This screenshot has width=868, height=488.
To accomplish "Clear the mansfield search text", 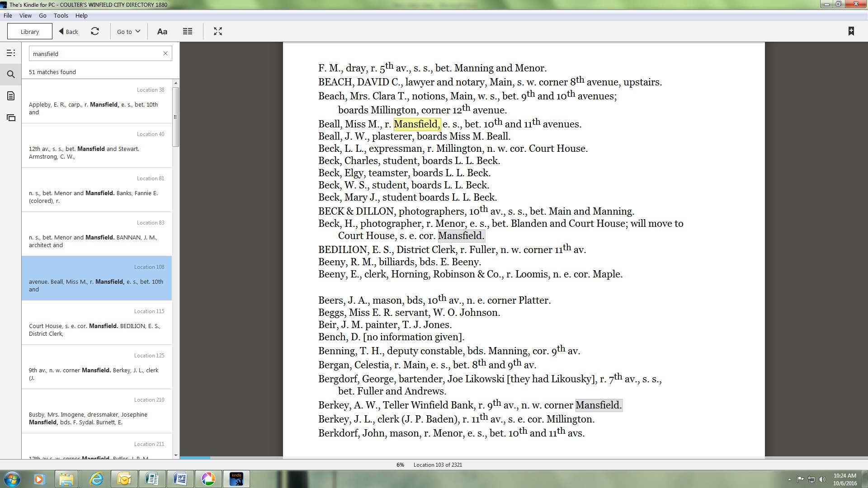I will [165, 53].
